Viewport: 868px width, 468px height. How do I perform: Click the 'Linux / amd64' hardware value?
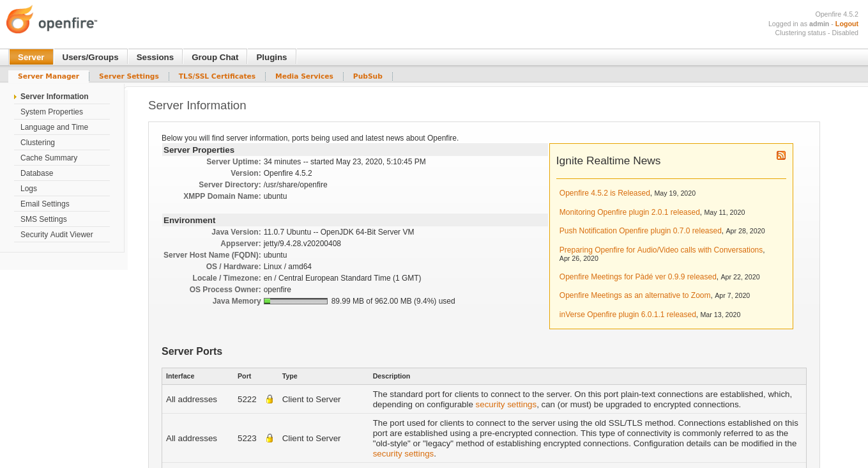click(x=287, y=267)
